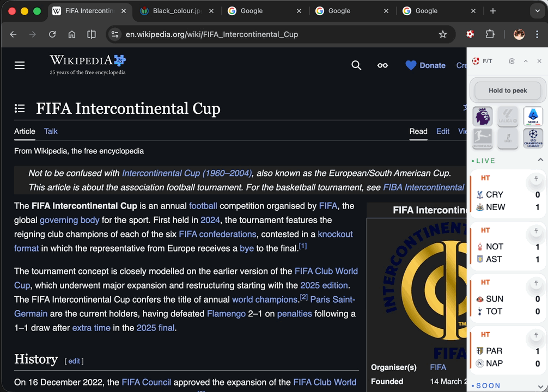The height and width of the screenshot is (392, 548).
Task: Pin the PAR vs NAP match
Action: pyautogui.click(x=536, y=335)
